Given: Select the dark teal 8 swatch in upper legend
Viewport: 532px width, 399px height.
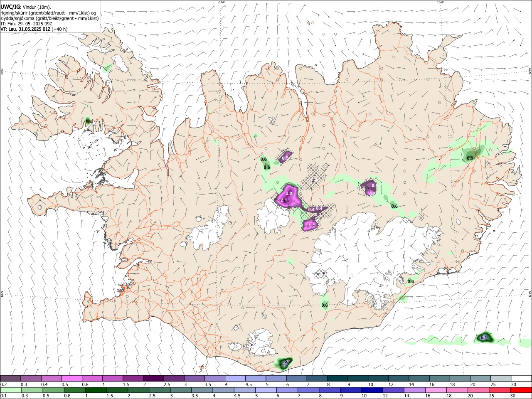Looking at the screenshot, I should (x=337, y=378).
